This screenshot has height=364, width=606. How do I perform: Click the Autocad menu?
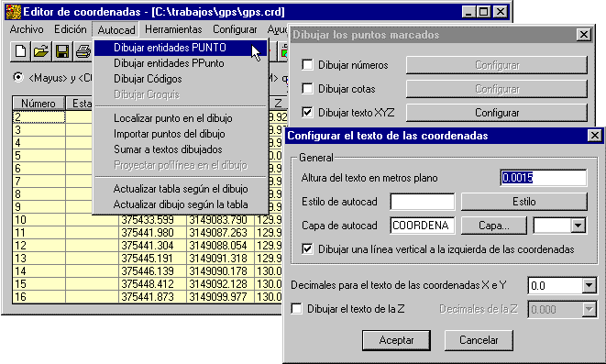click(x=116, y=29)
